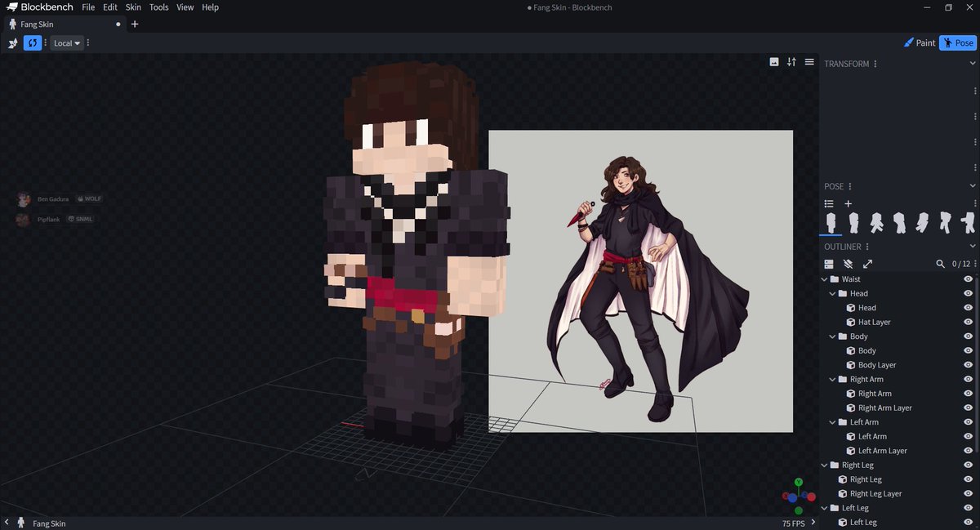Toggle visibility of Left Leg group
This screenshot has width=980, height=530.
(x=968, y=508)
